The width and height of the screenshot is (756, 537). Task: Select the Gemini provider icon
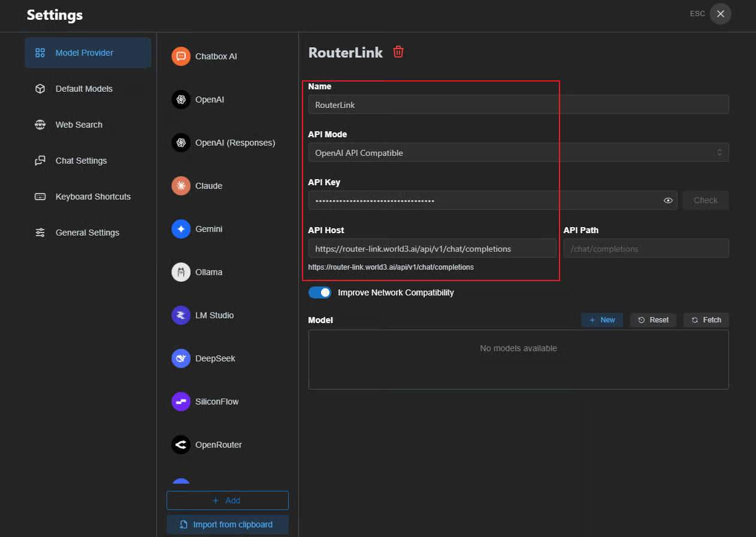pos(181,229)
